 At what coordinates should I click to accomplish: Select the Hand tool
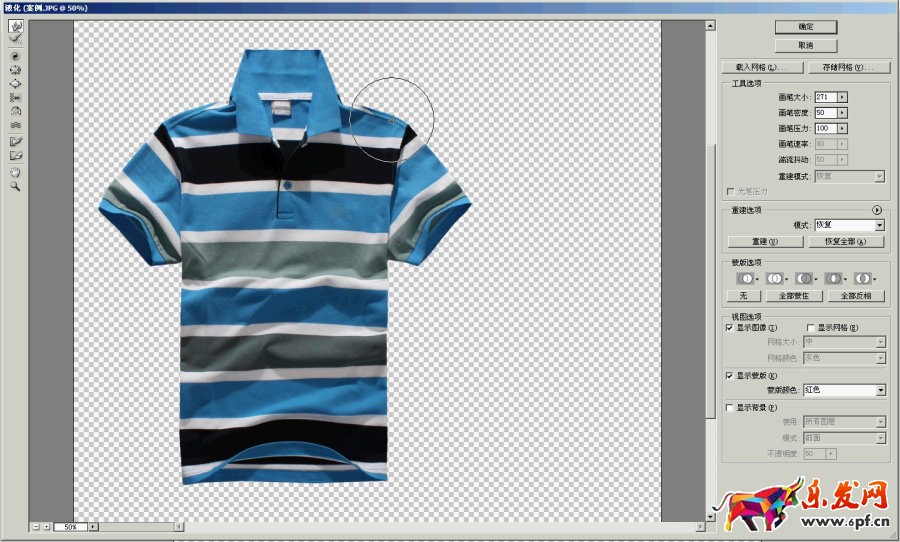point(16,171)
